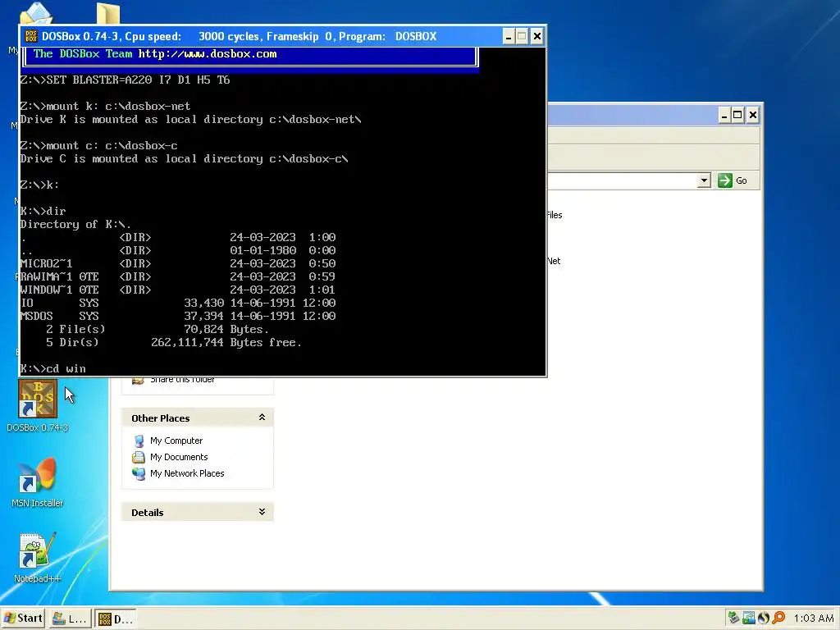The width and height of the screenshot is (840, 630).
Task: Click the 'mount k: c:\dosbox-net' line
Action: point(105,106)
